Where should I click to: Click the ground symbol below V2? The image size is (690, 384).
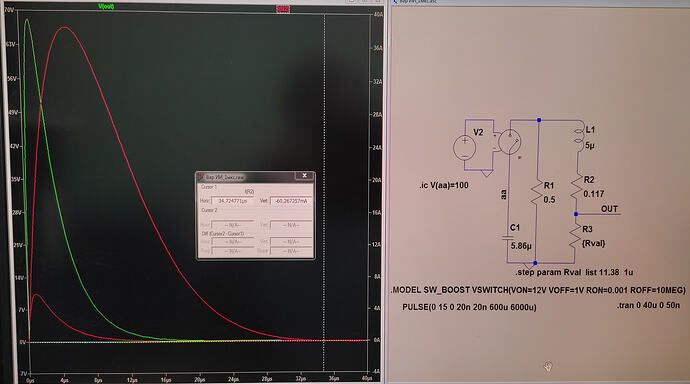487,173
